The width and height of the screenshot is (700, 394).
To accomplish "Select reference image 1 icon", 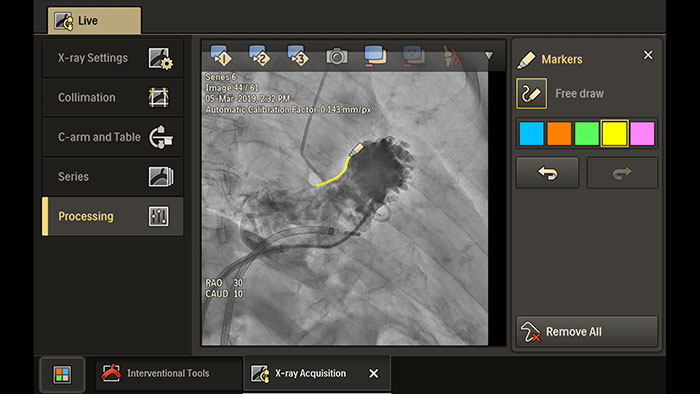I will click(x=221, y=55).
